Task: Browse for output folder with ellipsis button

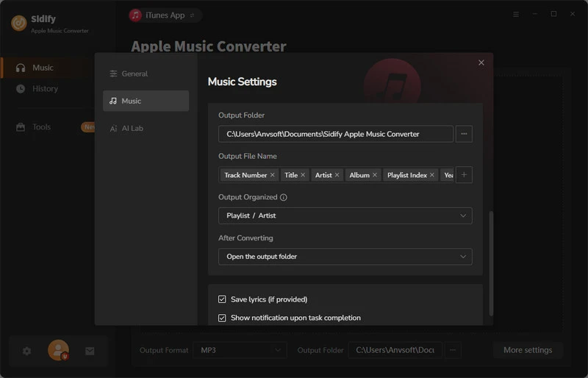Action: point(464,134)
